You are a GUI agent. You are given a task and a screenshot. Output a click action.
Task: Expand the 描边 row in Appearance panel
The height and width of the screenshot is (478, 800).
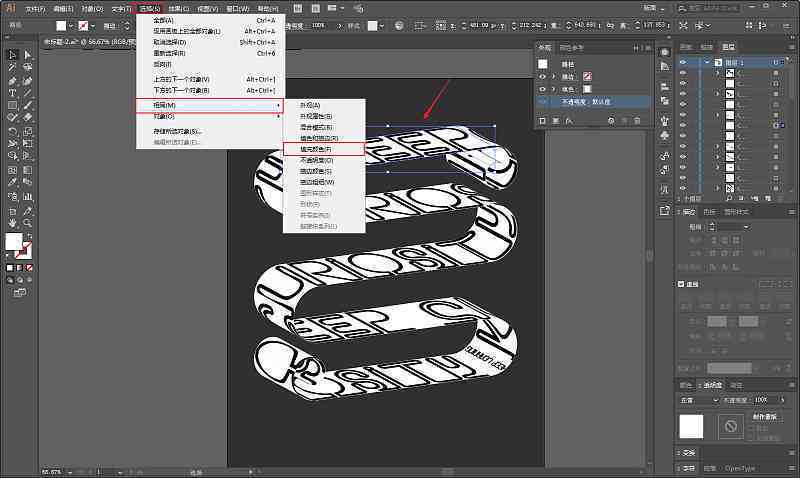[x=553, y=77]
